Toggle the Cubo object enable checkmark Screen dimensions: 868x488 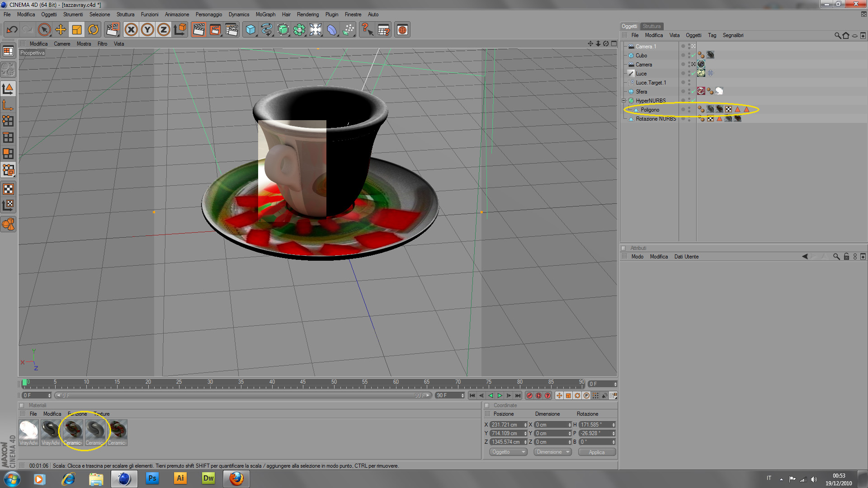[x=693, y=55]
